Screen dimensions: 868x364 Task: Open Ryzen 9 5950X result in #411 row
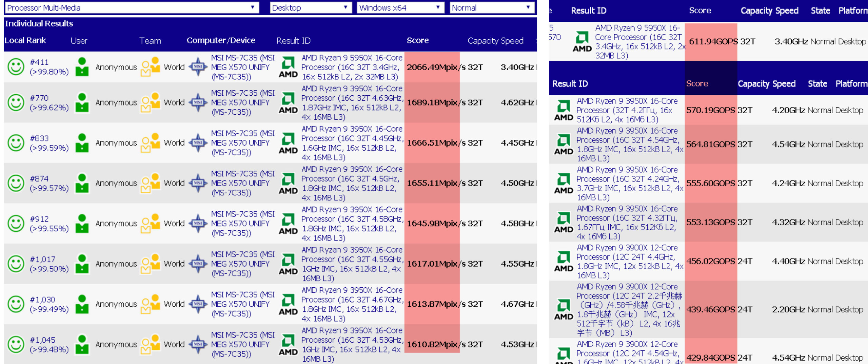pos(352,67)
